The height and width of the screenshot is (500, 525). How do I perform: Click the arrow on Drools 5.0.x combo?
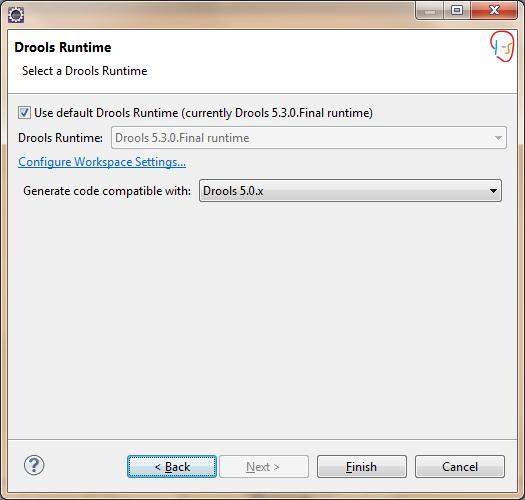click(493, 191)
